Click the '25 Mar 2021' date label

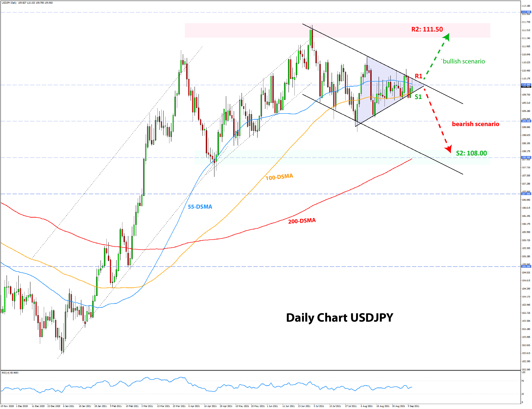(x=179, y=406)
